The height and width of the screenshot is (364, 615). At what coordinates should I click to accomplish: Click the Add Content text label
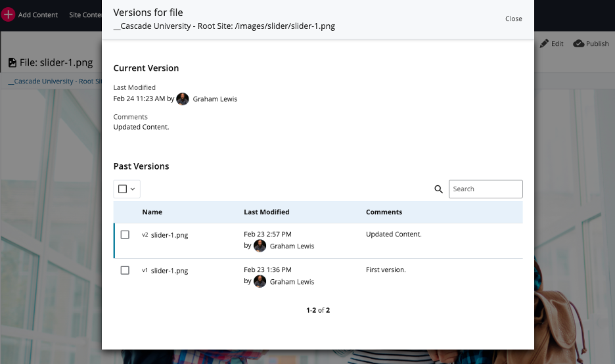[x=37, y=14]
